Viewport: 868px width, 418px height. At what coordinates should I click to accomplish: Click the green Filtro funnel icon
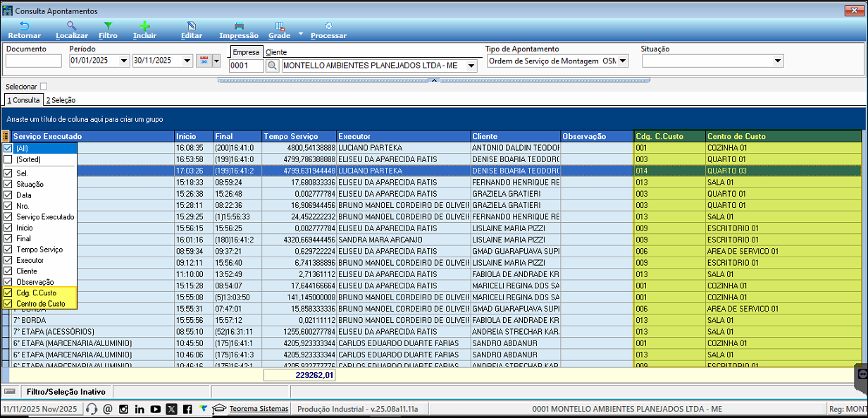(x=108, y=26)
